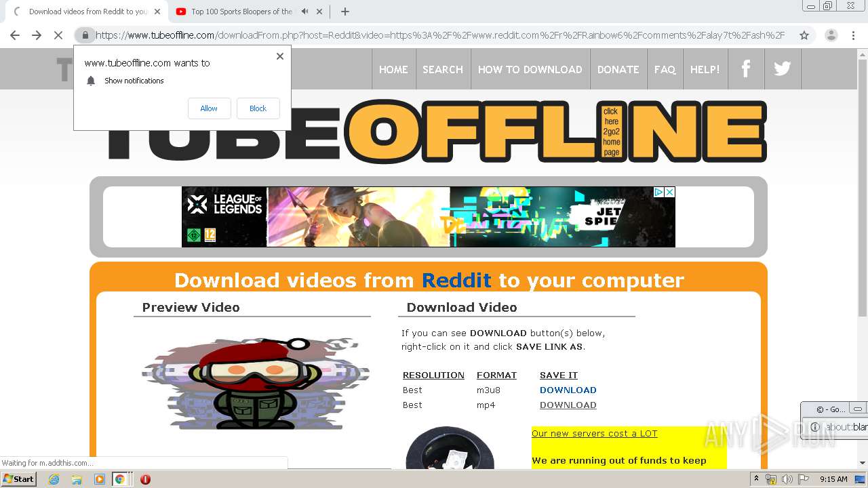This screenshot has height=488, width=868.
Task: Click the network tray icon
Action: tap(771, 479)
